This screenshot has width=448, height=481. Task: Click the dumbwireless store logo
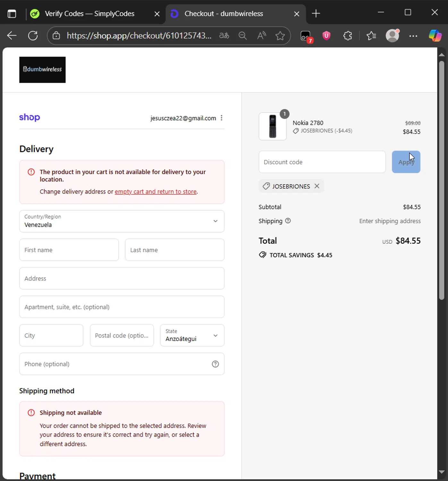pos(42,70)
